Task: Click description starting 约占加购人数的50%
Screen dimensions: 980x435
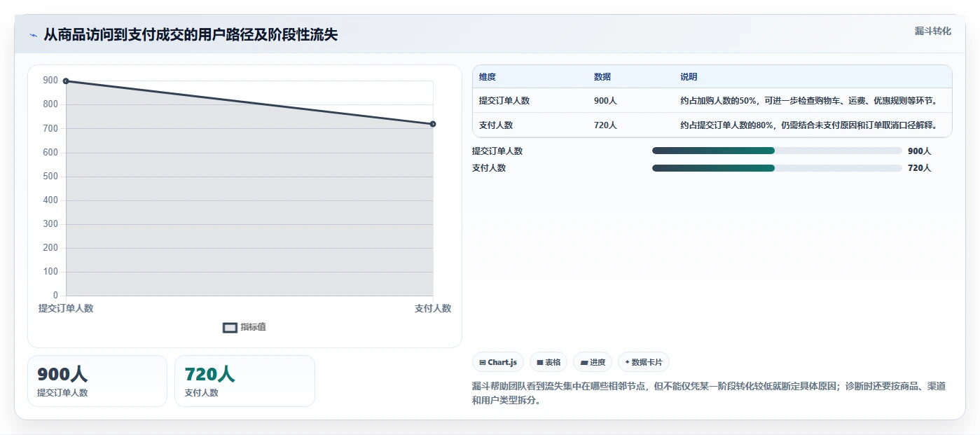Action: coord(809,101)
